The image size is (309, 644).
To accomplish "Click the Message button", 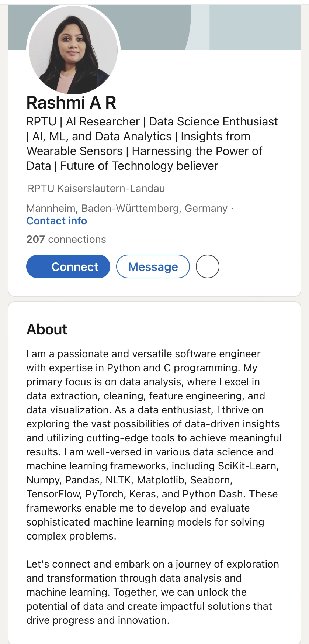I will [x=153, y=266].
